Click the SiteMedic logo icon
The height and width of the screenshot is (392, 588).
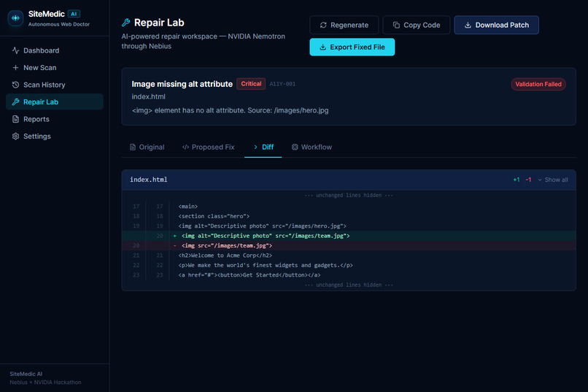pyautogui.click(x=15, y=18)
